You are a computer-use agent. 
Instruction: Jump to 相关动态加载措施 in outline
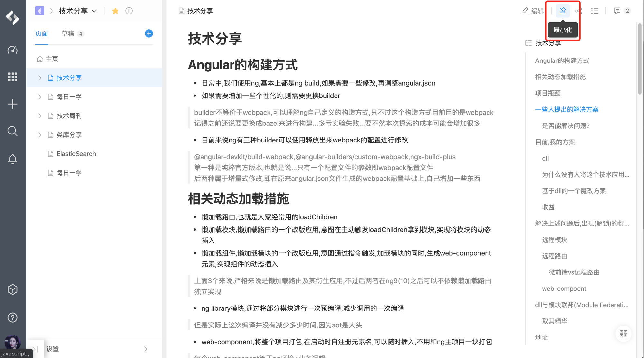point(560,77)
